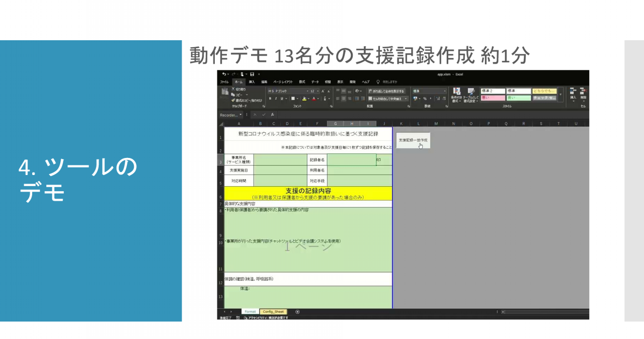Screen dimensions: 644x339
Task: Switch to the Data (データ) ribbon tab
Action: 315,82
